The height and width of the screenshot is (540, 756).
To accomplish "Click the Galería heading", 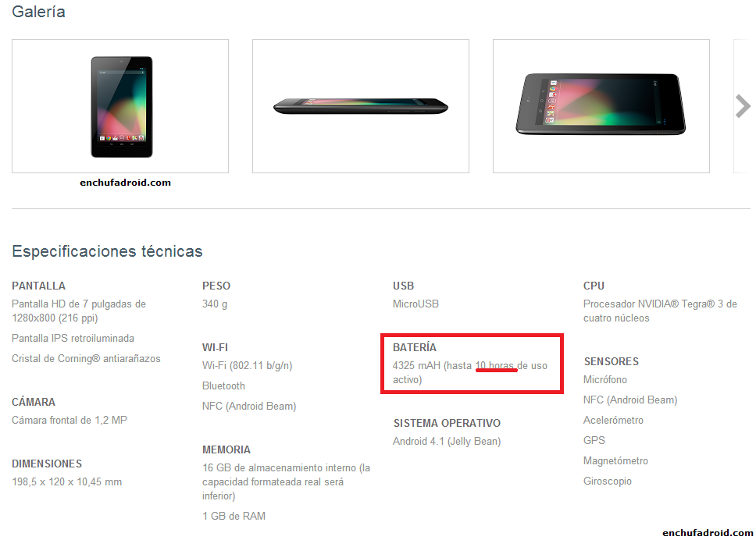I will pos(39,12).
